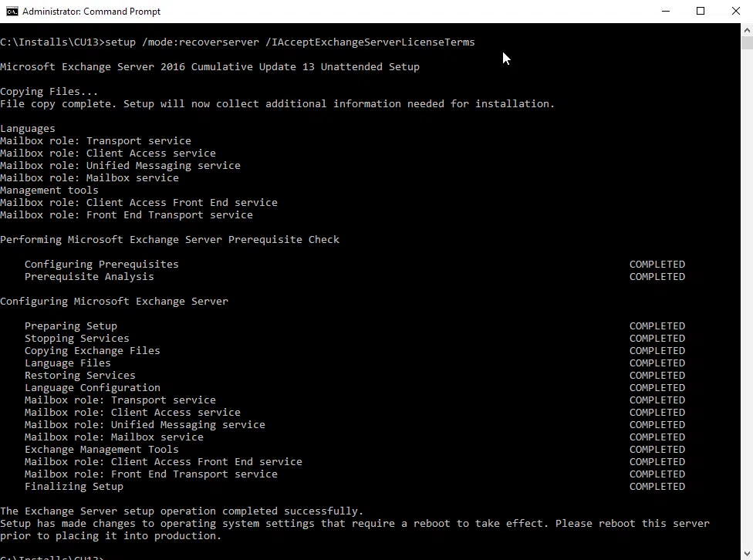753x560 pixels.
Task: Click COMPLETED status for Front End Transport service
Action: point(657,474)
